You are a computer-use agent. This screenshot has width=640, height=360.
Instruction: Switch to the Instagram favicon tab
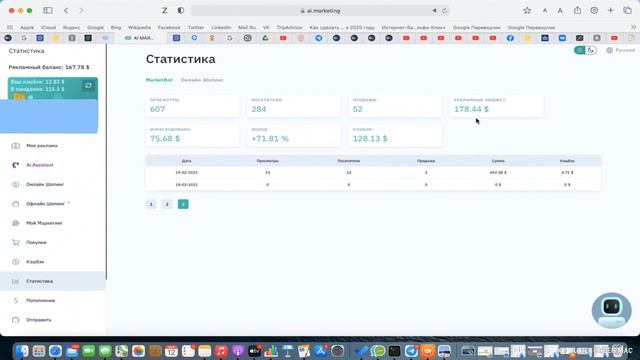(247, 38)
